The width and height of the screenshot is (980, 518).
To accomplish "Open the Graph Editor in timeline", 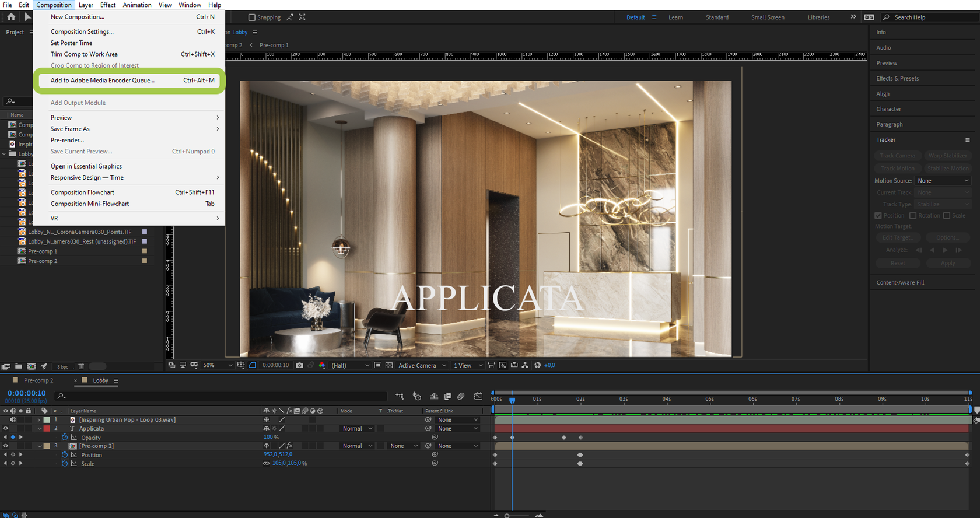I will (478, 396).
